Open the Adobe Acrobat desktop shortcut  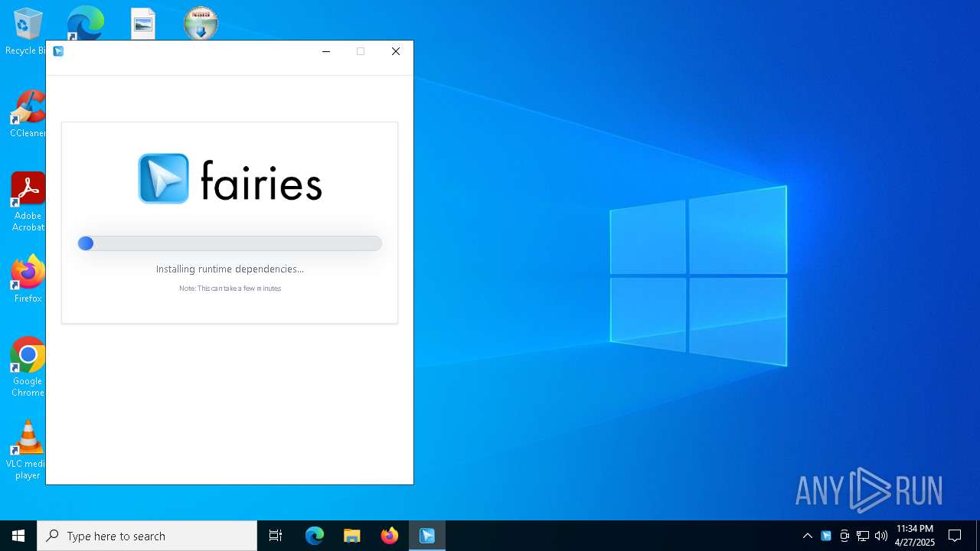point(28,202)
